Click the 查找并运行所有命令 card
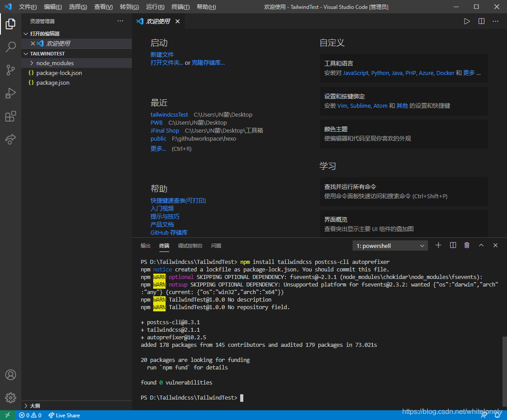 404,192
